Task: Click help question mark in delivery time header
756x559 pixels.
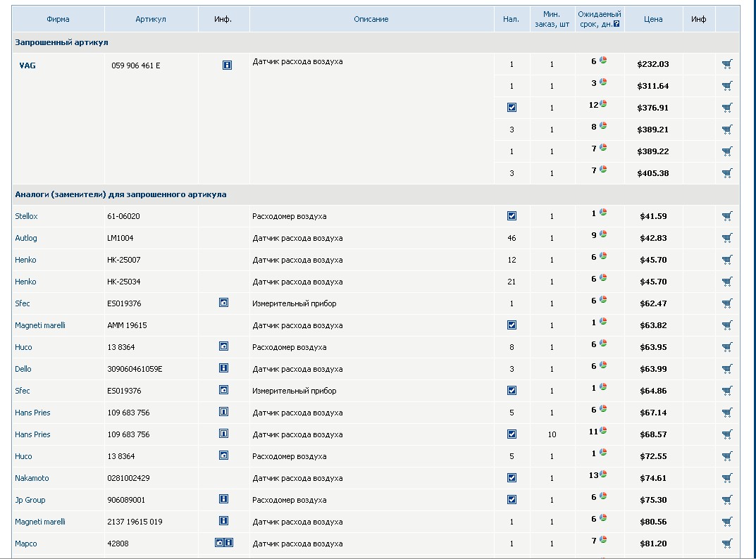Action: point(616,24)
